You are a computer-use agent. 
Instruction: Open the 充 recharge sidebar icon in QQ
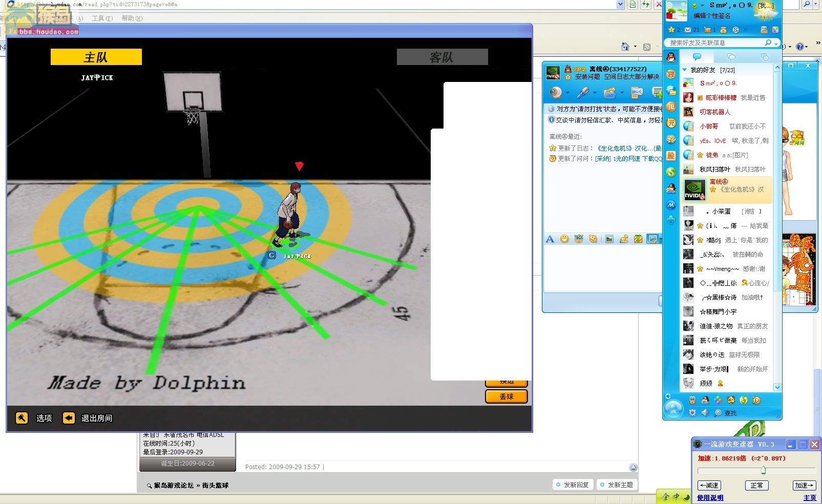click(x=671, y=123)
